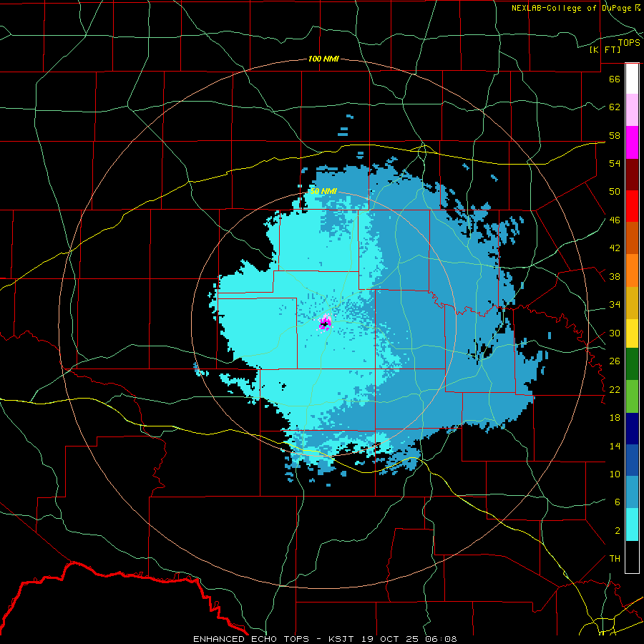Click the 46 value on the scale
Screen dimensions: 644x644
click(615, 220)
